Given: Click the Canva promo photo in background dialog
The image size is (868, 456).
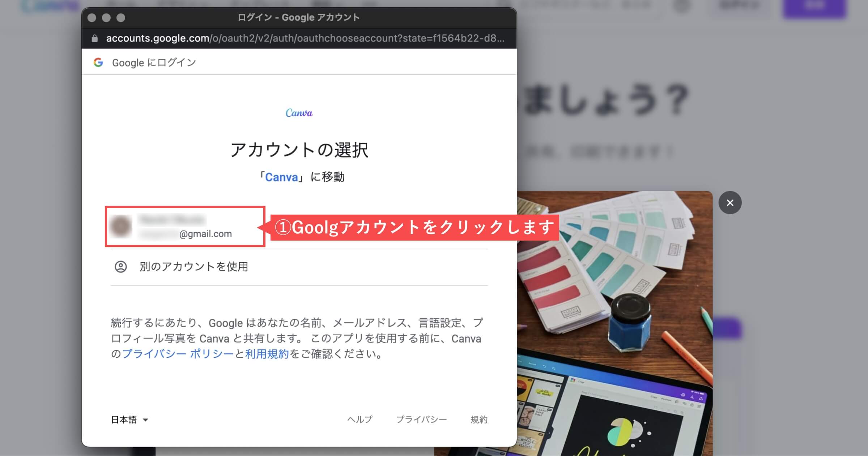Looking at the screenshot, I should pyautogui.click(x=615, y=323).
